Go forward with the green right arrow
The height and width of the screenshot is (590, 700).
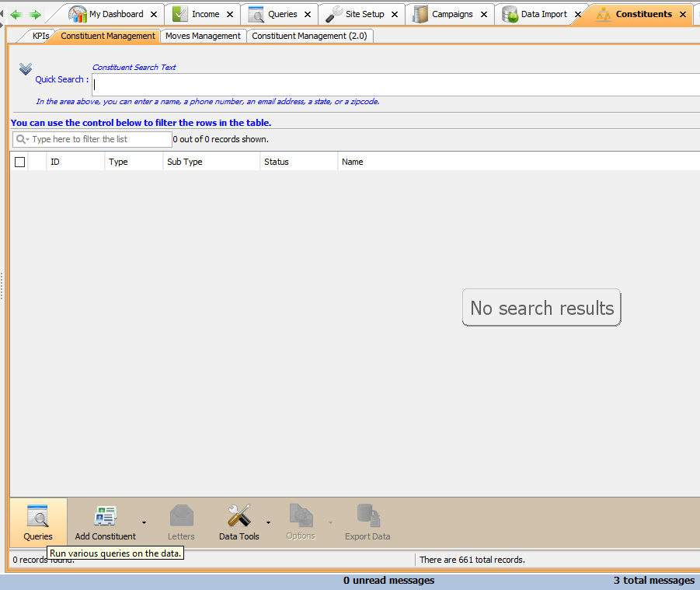click(34, 15)
